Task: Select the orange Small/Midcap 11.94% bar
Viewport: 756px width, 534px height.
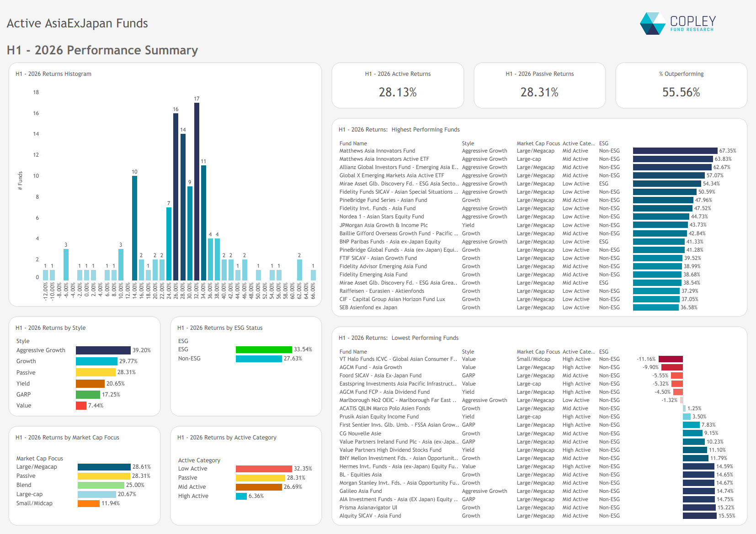Action: click(x=89, y=503)
